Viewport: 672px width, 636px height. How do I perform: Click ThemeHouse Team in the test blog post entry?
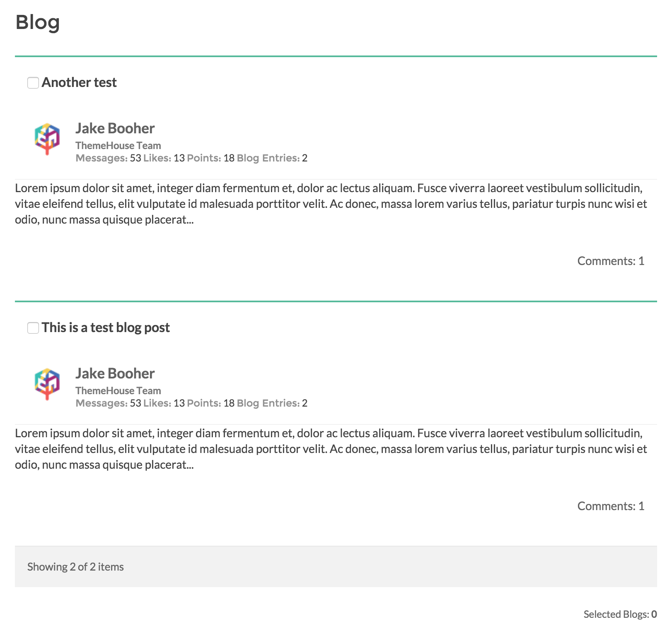(118, 391)
